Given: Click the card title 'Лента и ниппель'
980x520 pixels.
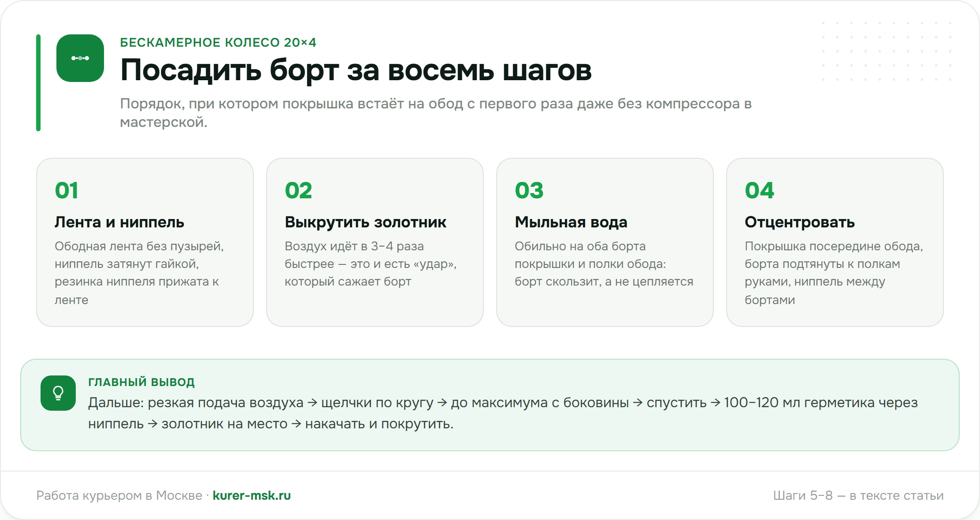Looking at the screenshot, I should tap(119, 222).
